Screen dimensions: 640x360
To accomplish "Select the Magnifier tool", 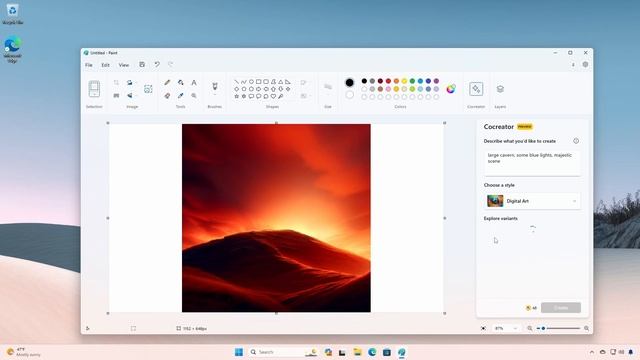I will [194, 96].
